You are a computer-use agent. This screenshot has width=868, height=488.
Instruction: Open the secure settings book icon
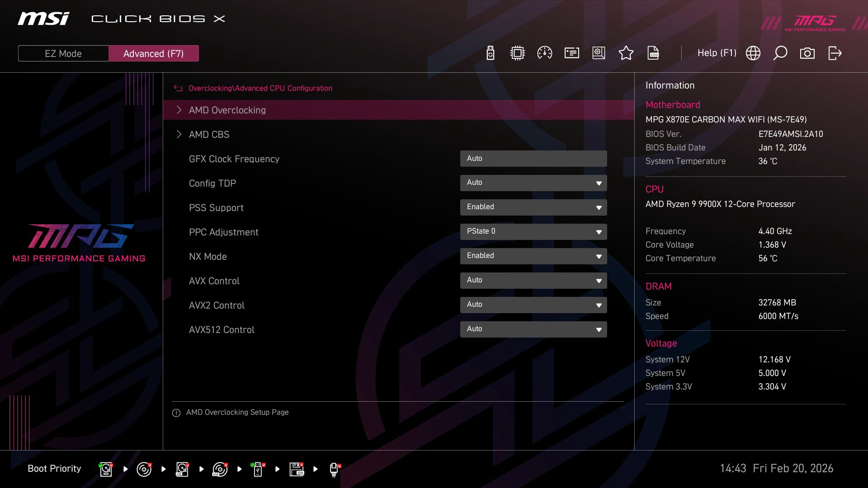pyautogui.click(x=599, y=53)
